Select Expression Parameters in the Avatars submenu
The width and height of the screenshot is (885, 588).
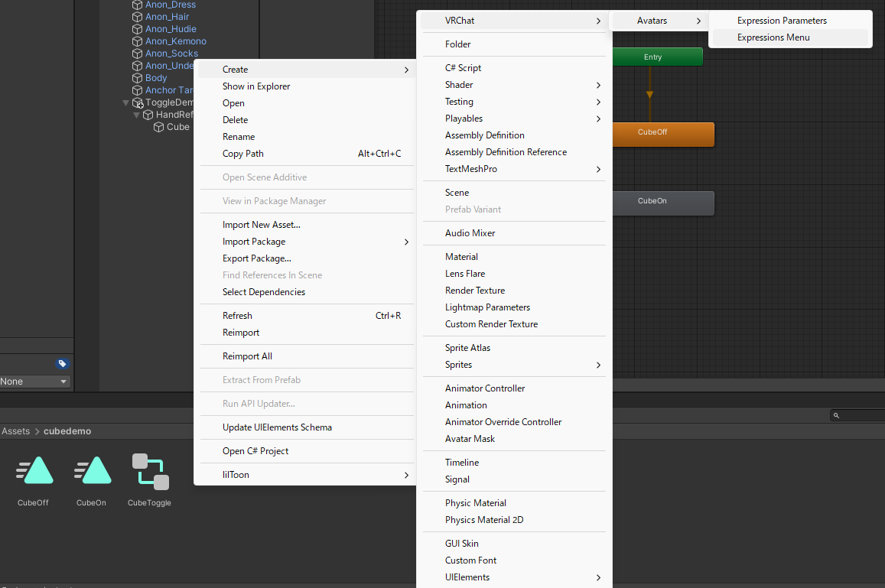tap(790, 21)
